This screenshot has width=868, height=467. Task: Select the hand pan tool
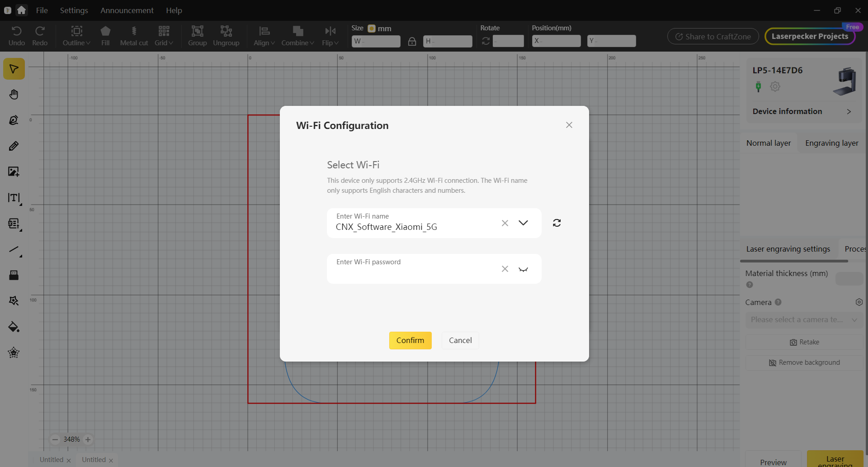tap(14, 95)
